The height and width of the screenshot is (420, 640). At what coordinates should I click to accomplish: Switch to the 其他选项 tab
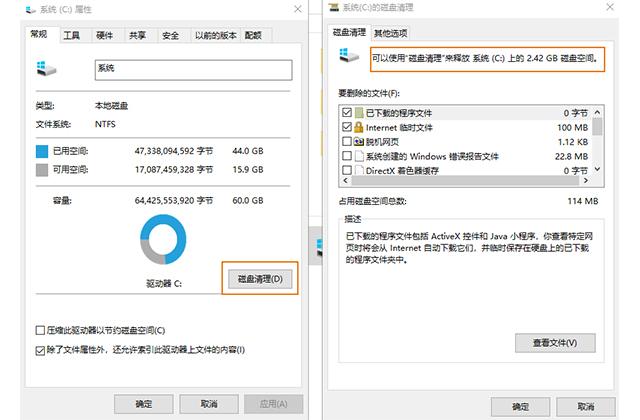[391, 33]
